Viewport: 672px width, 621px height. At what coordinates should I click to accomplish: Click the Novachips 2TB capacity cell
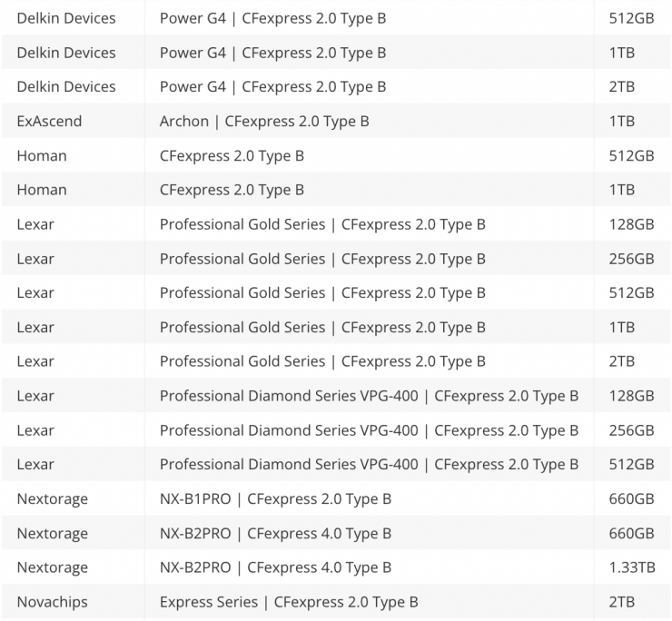point(622,602)
